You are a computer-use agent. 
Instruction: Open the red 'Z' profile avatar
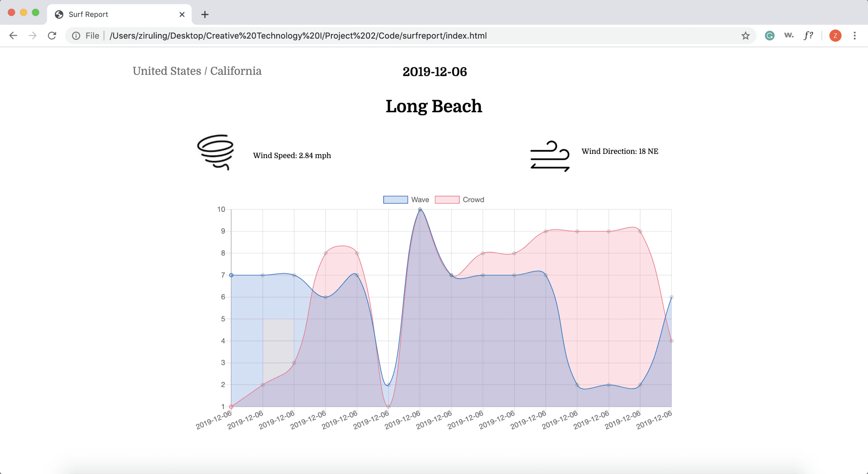click(x=835, y=35)
